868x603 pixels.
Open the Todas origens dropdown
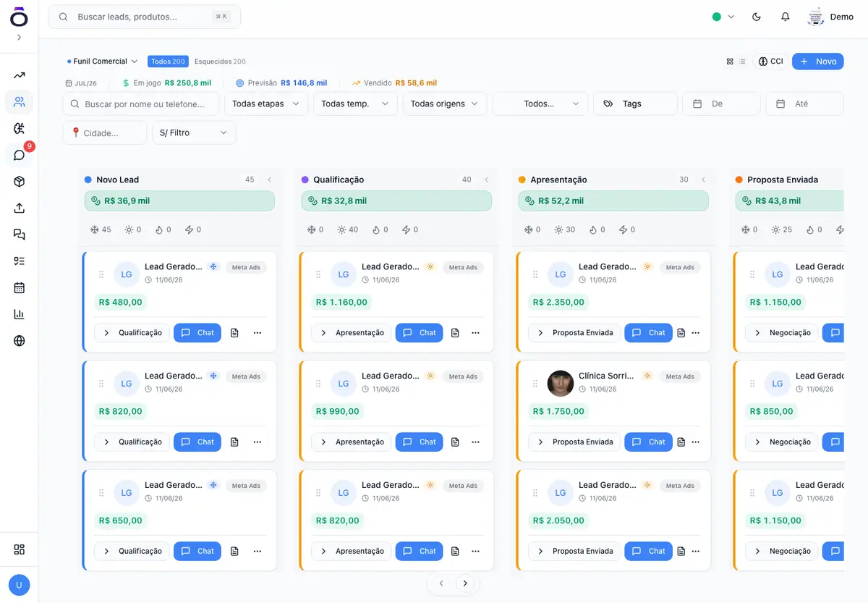pyautogui.click(x=444, y=104)
